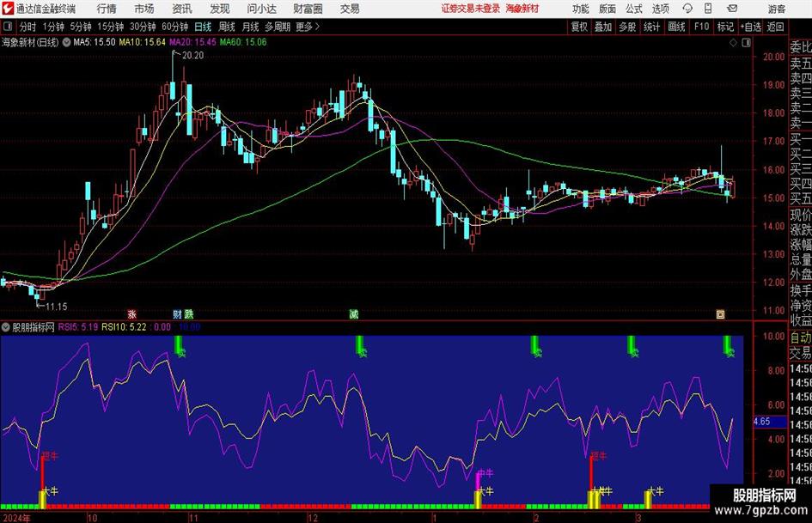Open the 多周期 view
Image resolution: width=812 pixels, height=523 pixels.
pos(277,27)
